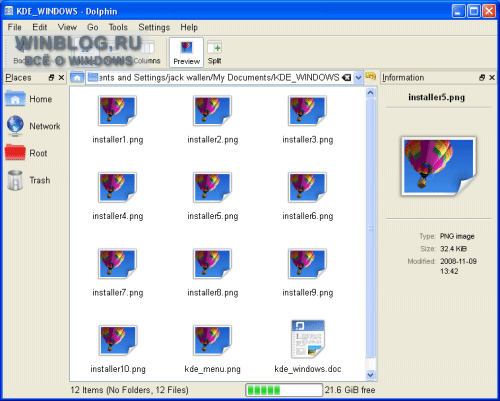Click the installer5.png title in Information panel
Image resolution: width=500 pixels, height=401 pixels.
click(436, 97)
